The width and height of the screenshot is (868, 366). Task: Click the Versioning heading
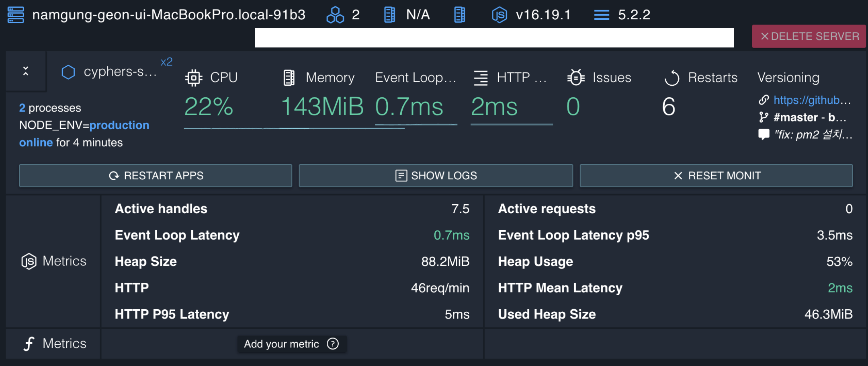point(788,77)
